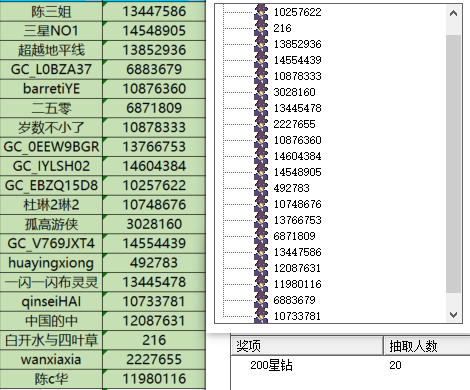Screen dimensions: 470x390
Task: Click spreadsheet cell 杜琳2琳2
Action: point(51,205)
